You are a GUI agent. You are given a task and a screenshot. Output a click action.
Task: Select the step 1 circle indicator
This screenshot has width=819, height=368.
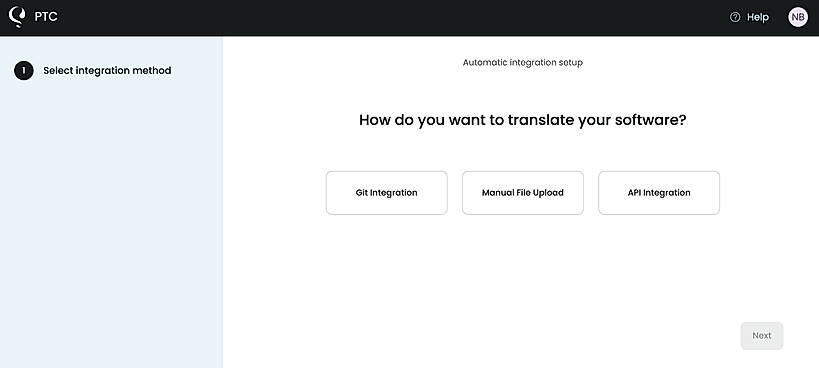tap(24, 70)
